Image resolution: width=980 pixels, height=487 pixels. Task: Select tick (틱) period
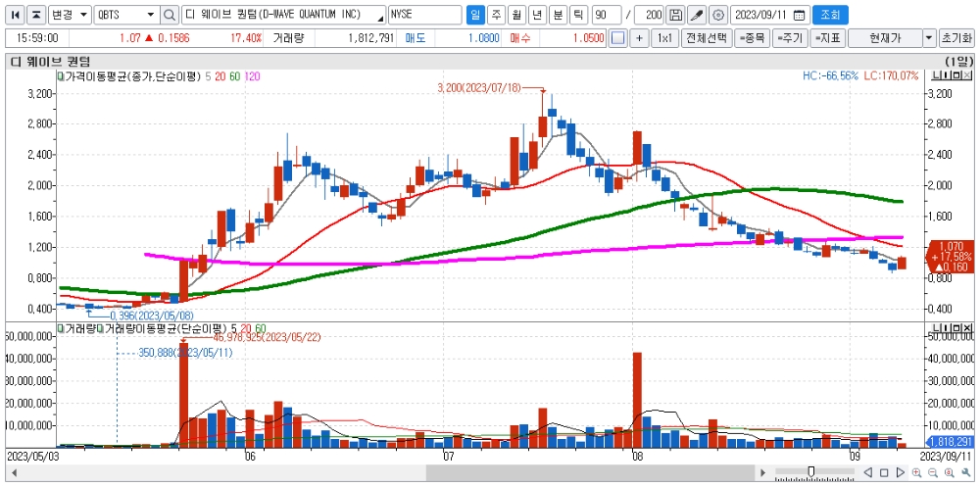pos(578,15)
